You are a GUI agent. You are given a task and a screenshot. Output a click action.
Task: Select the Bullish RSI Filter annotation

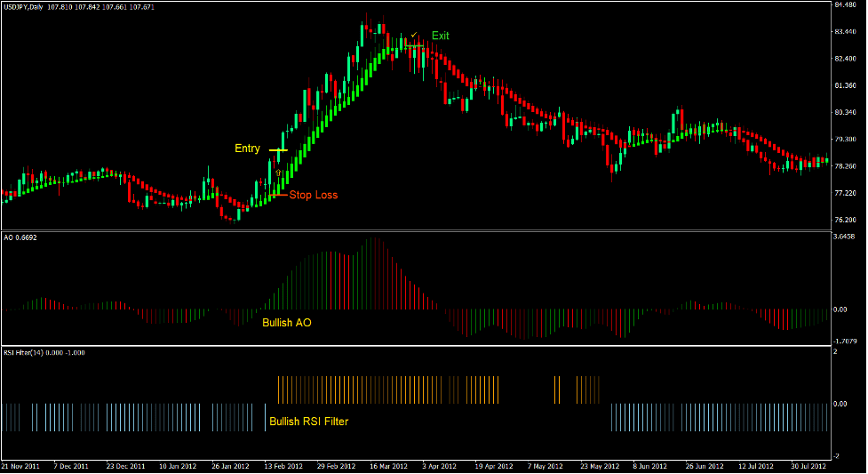[x=308, y=422]
